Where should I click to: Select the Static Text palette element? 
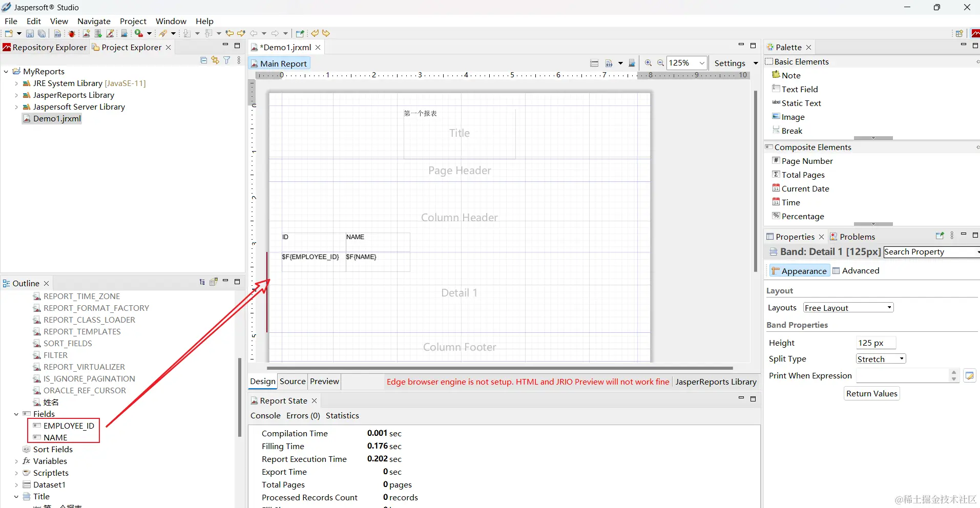click(x=797, y=103)
